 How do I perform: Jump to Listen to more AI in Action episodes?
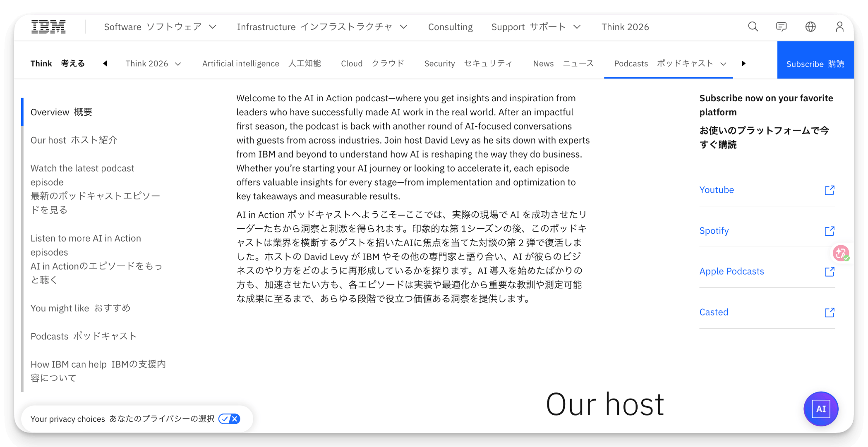click(x=96, y=259)
